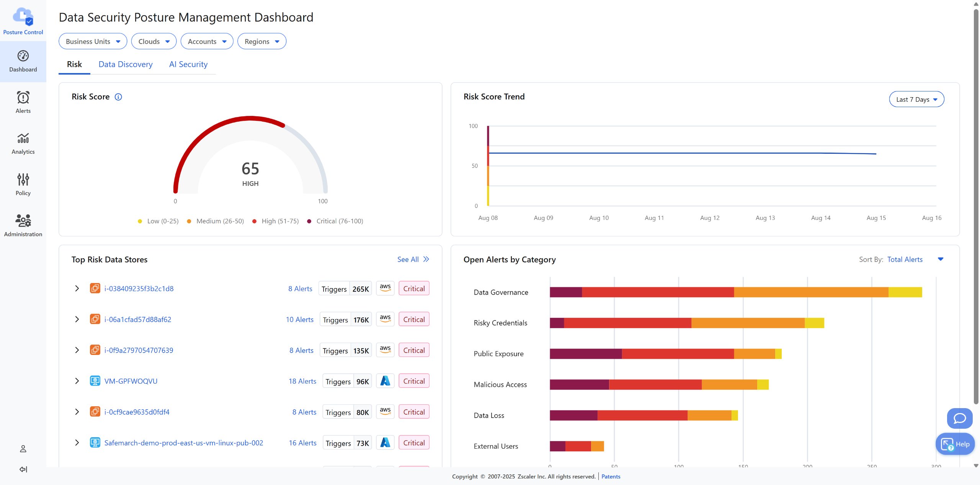Collapse sidebar with arrow icon

pyautogui.click(x=23, y=469)
